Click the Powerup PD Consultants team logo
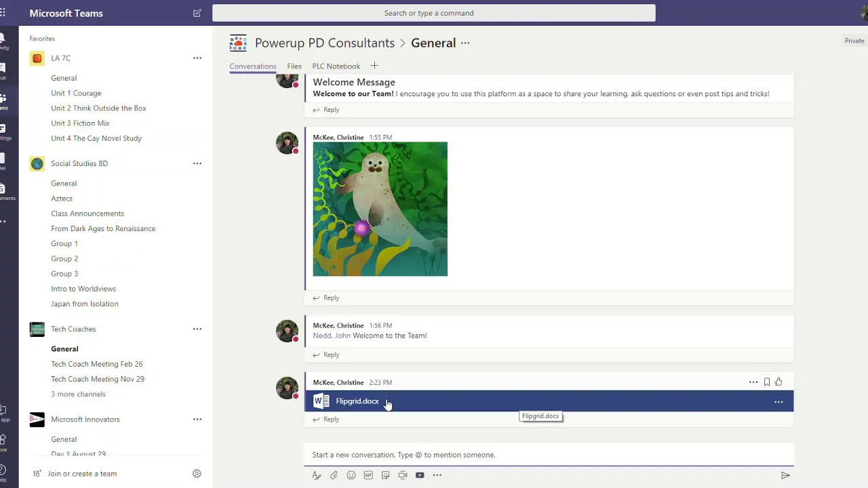 click(x=238, y=43)
